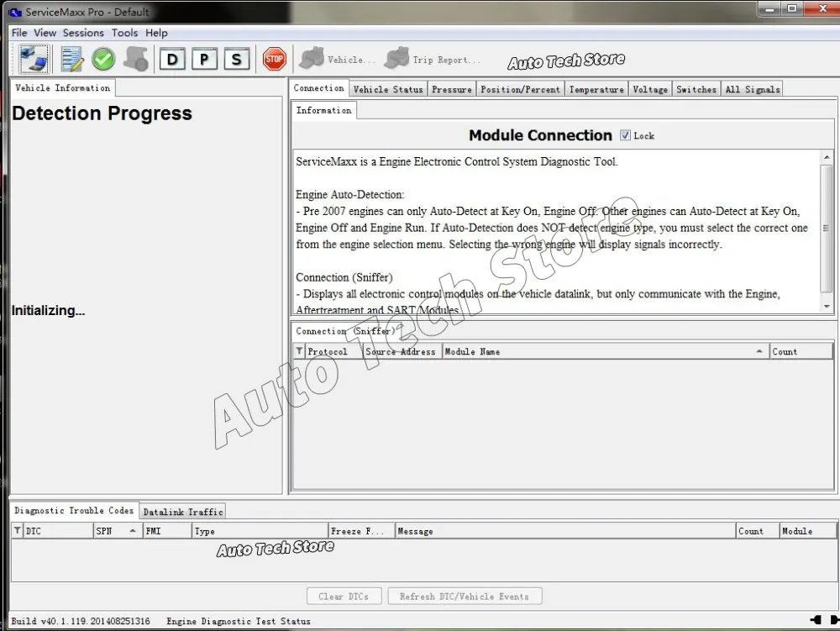Sort by Protocol column header
The height and width of the screenshot is (631, 840).
click(x=333, y=351)
